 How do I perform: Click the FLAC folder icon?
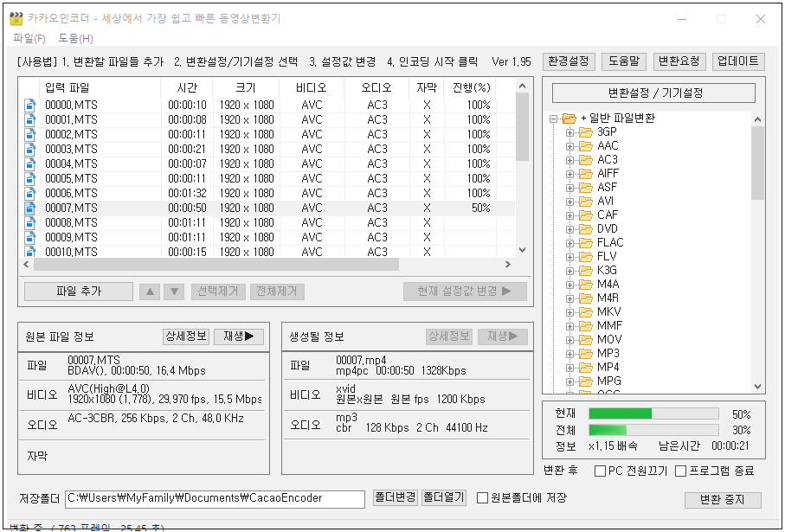click(586, 243)
